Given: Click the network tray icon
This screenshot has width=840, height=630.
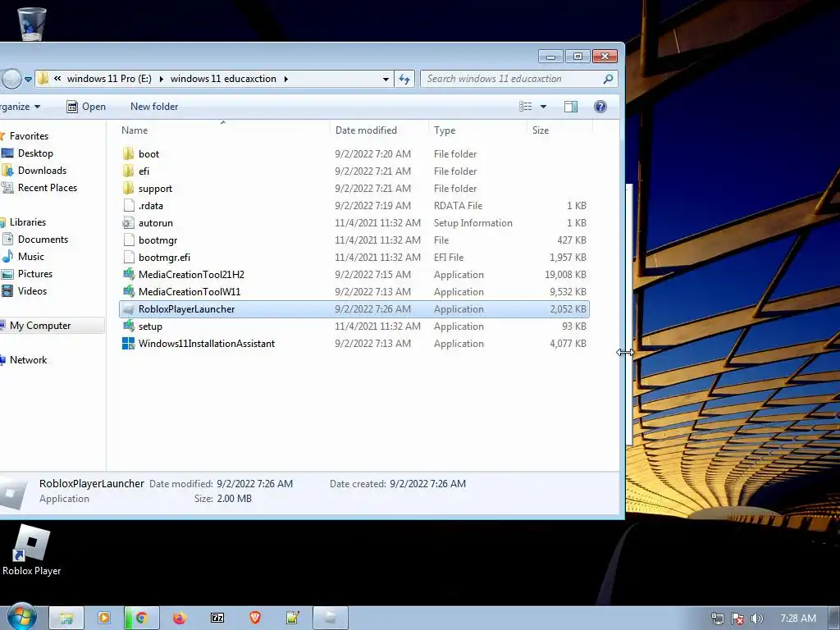Looking at the screenshot, I should [x=717, y=619].
